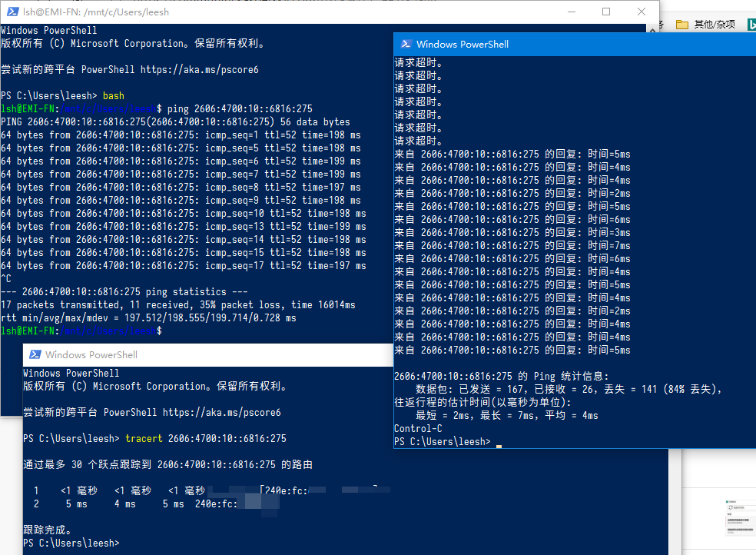
Task: Click the '35% packet loss' statistics line
Action: pyautogui.click(x=178, y=304)
